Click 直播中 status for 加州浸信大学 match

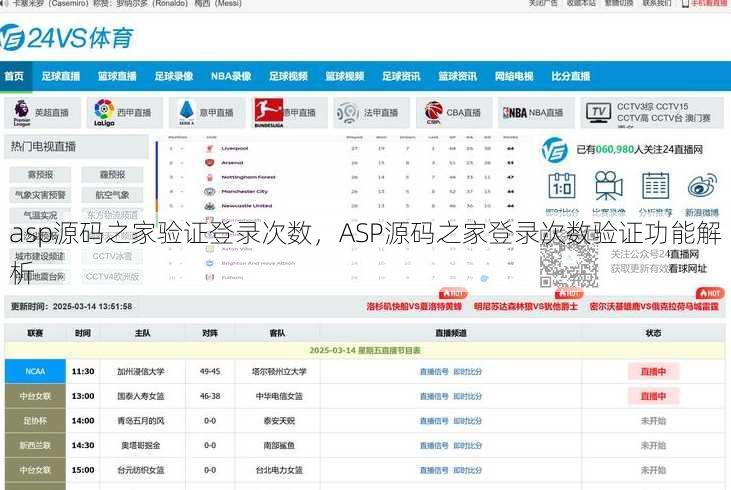[653, 372]
